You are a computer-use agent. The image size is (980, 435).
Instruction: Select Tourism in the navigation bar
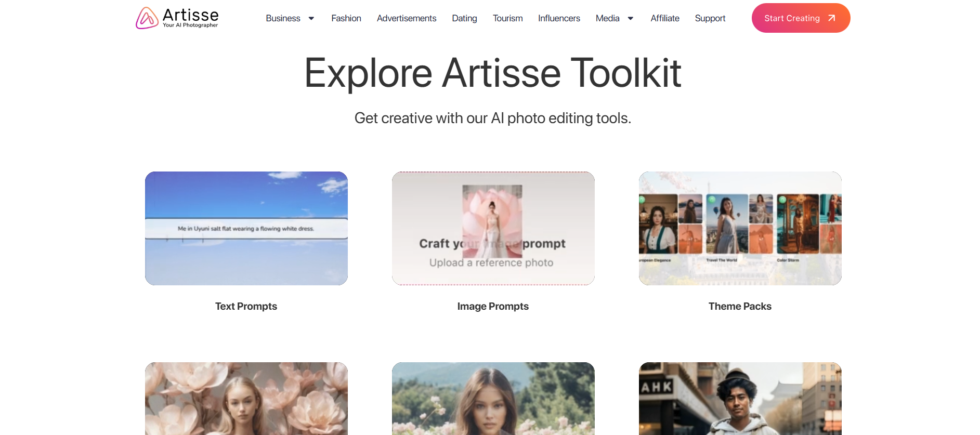tap(507, 19)
